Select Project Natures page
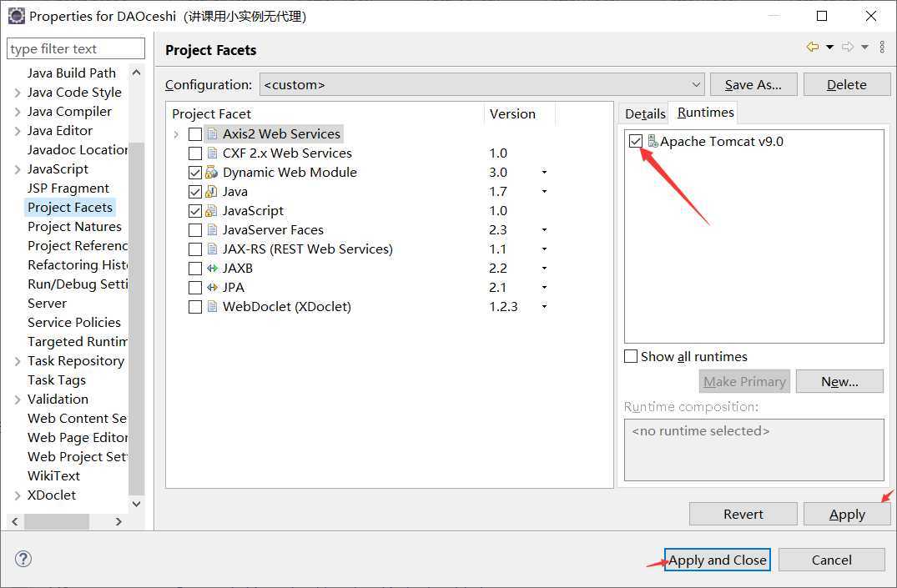The width and height of the screenshot is (897, 588). coord(74,227)
